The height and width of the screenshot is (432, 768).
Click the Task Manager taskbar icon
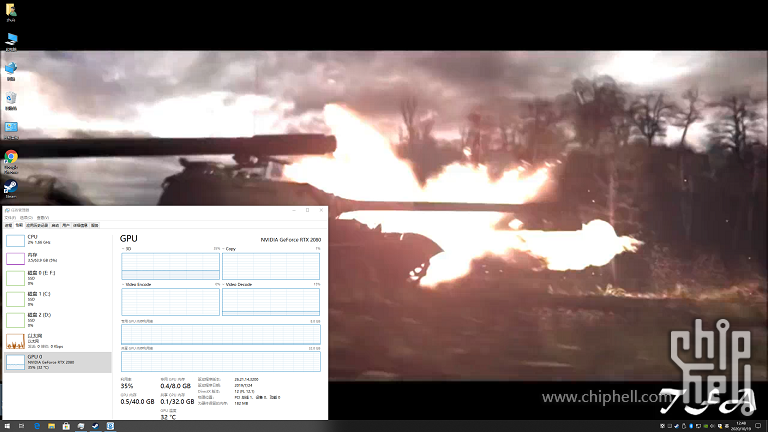click(81, 426)
